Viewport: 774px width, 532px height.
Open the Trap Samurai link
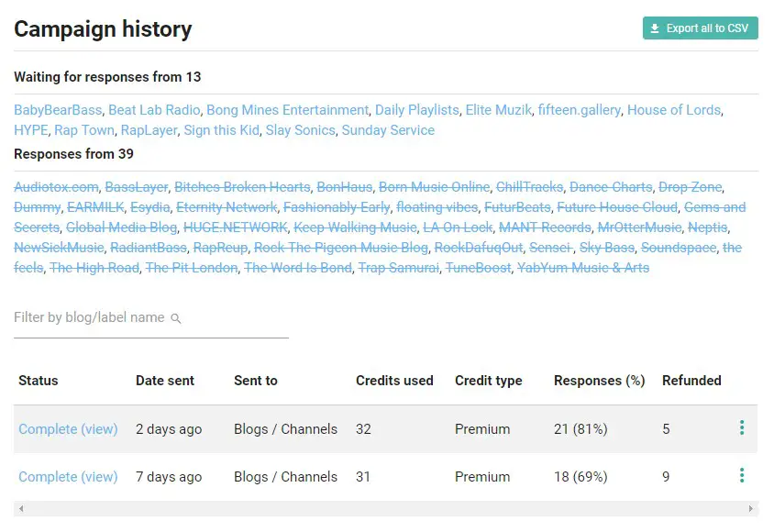tap(398, 268)
